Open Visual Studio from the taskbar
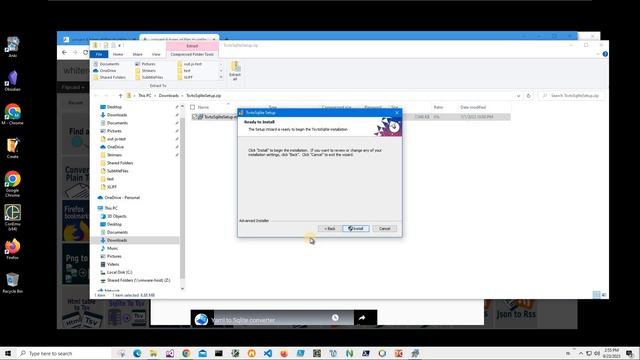Viewport: 640px width, 360px height. [x=170, y=353]
